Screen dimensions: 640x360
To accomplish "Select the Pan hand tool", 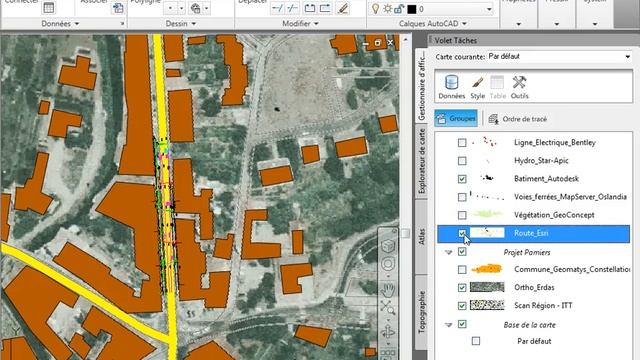I will click(388, 290).
